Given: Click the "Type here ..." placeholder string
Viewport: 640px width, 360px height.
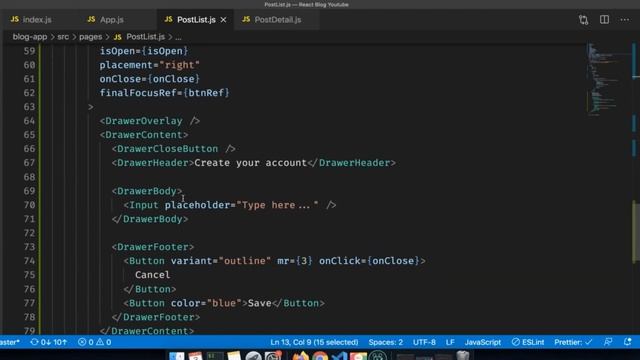Looking at the screenshot, I should (277, 205).
